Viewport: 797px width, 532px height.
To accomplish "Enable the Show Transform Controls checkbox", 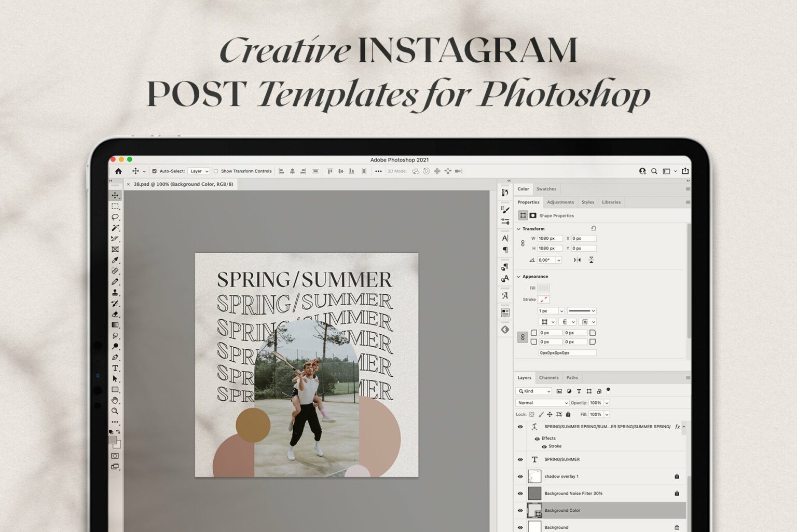I will (x=215, y=171).
